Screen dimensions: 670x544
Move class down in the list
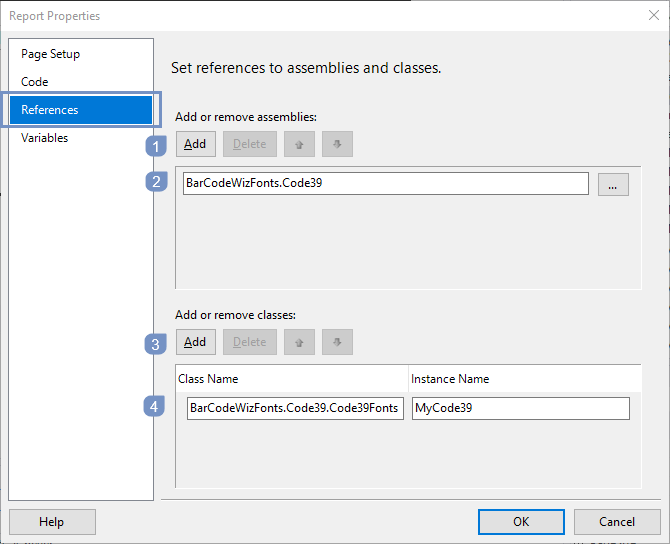pyautogui.click(x=337, y=342)
